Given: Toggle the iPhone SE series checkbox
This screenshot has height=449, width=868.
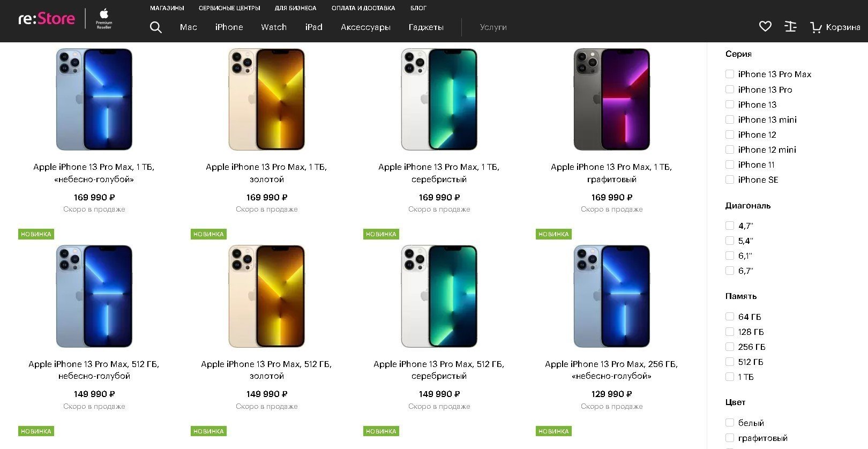Looking at the screenshot, I should tap(730, 179).
